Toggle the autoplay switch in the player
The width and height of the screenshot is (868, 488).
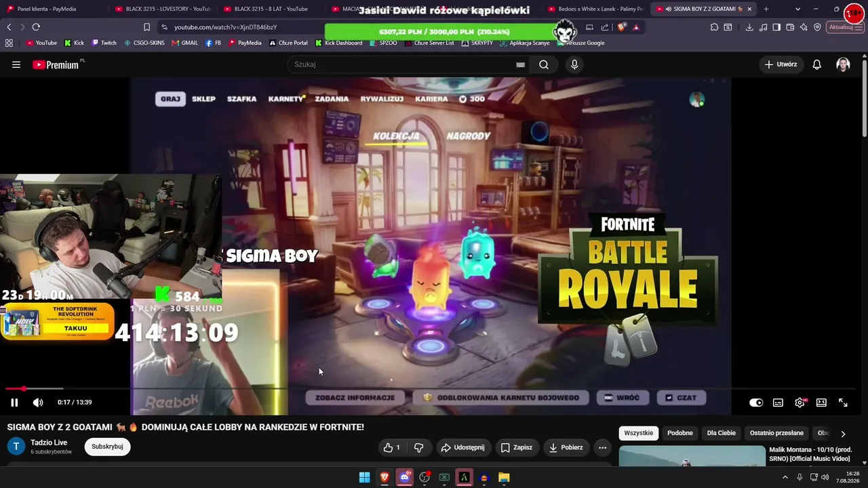click(756, 403)
